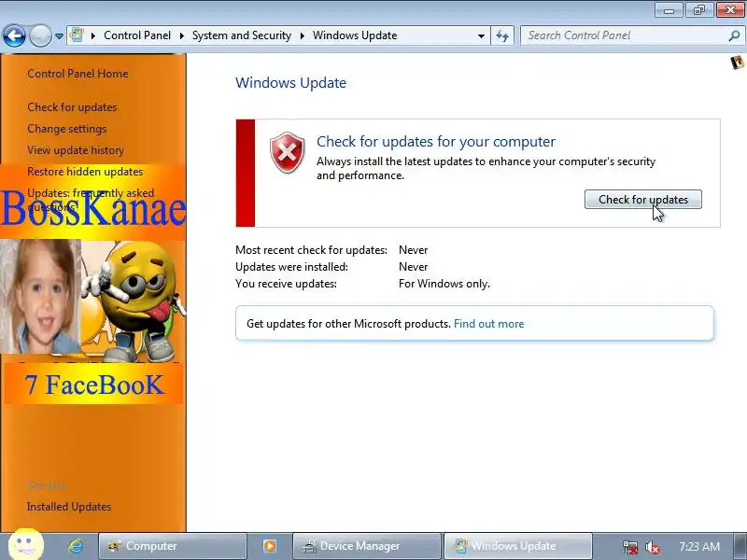
Task: Click the Windows Update page heading
Action: point(290,83)
